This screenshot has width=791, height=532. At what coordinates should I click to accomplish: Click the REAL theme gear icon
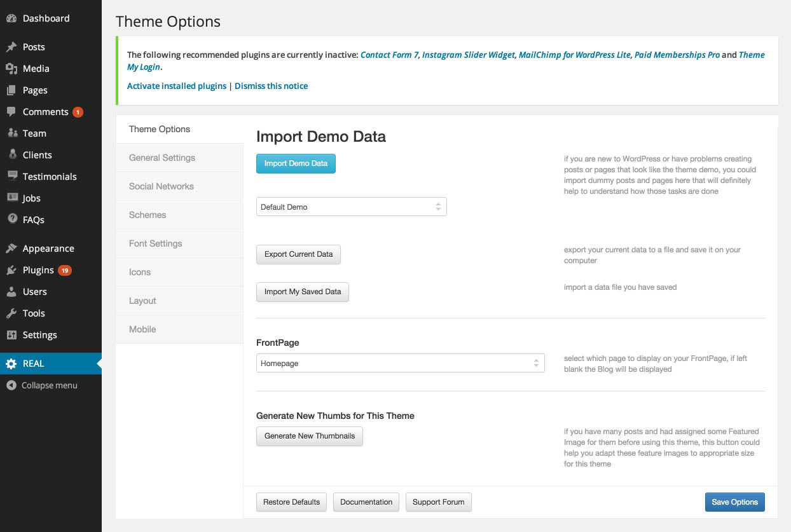tap(11, 364)
